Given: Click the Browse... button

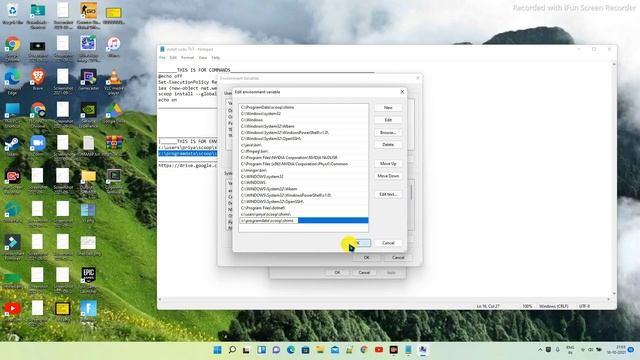Looking at the screenshot, I should pyautogui.click(x=388, y=132).
